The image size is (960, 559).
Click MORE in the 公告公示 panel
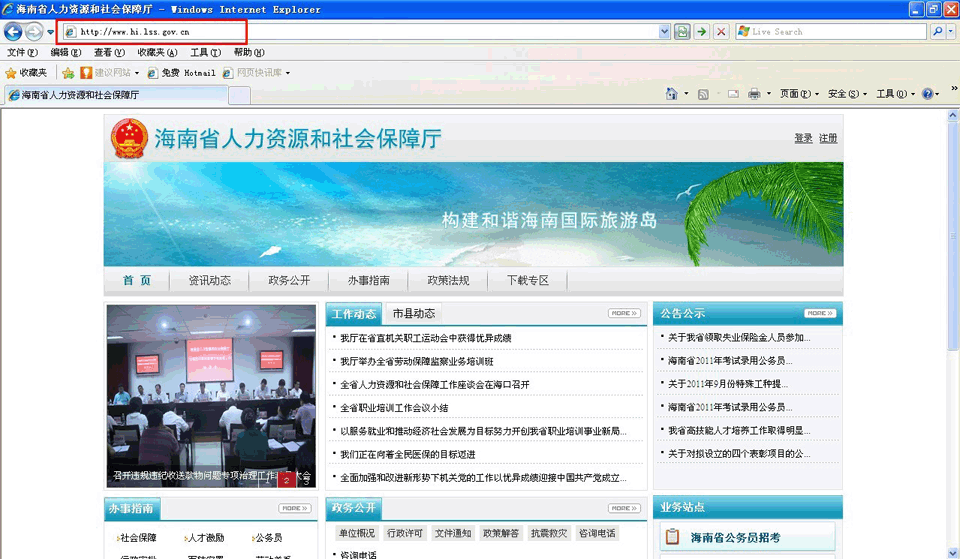[x=820, y=313]
